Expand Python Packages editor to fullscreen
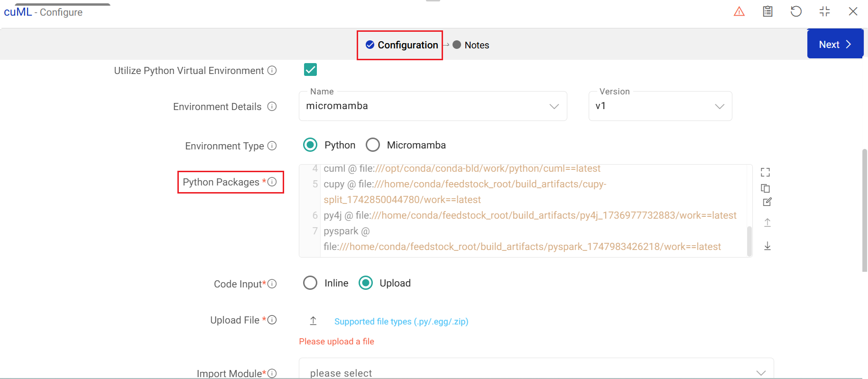868x379 pixels. (765, 172)
